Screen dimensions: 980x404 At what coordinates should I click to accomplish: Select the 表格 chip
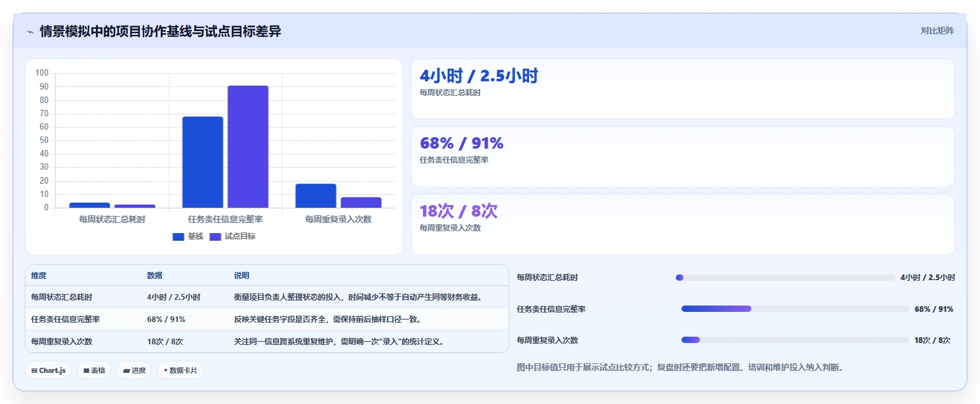pos(94,370)
